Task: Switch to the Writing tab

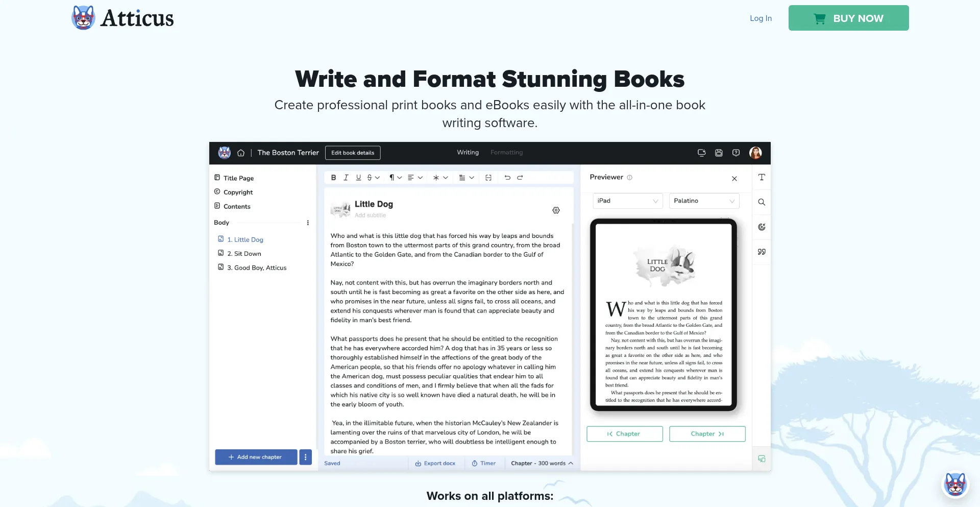Action: [468, 152]
